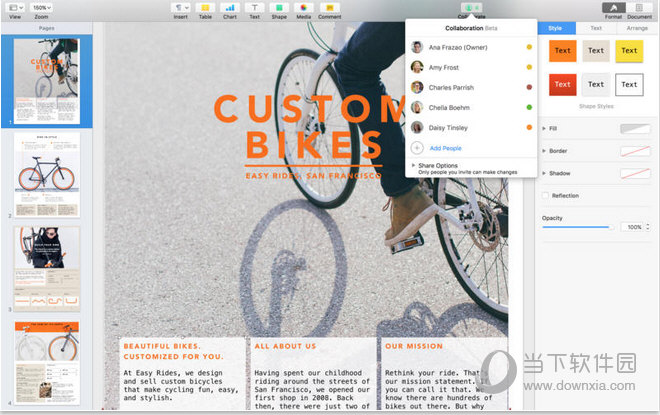Image resolution: width=660 pixels, height=415 pixels.
Task: Switch to the Text tab
Action: click(x=595, y=29)
